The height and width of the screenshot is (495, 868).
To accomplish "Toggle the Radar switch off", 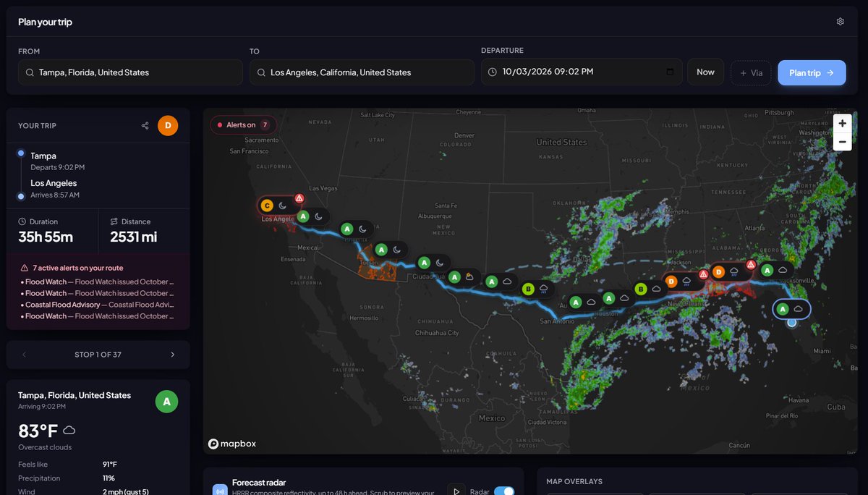I will [504, 491].
